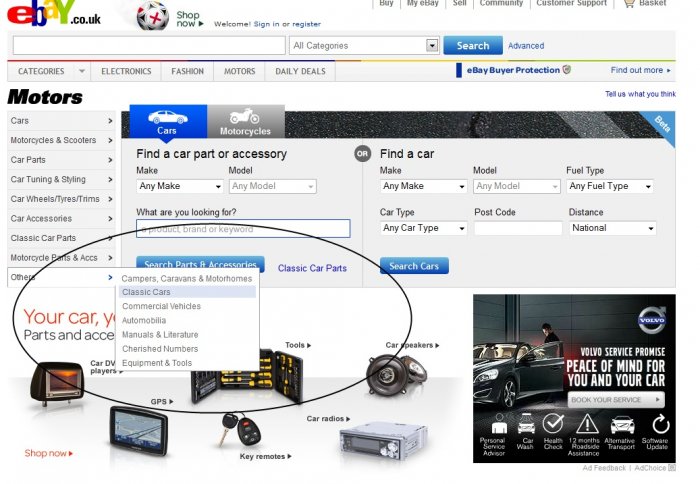Screen dimensions: 700x484
Task: Click the Find out more link
Action: coord(640,70)
